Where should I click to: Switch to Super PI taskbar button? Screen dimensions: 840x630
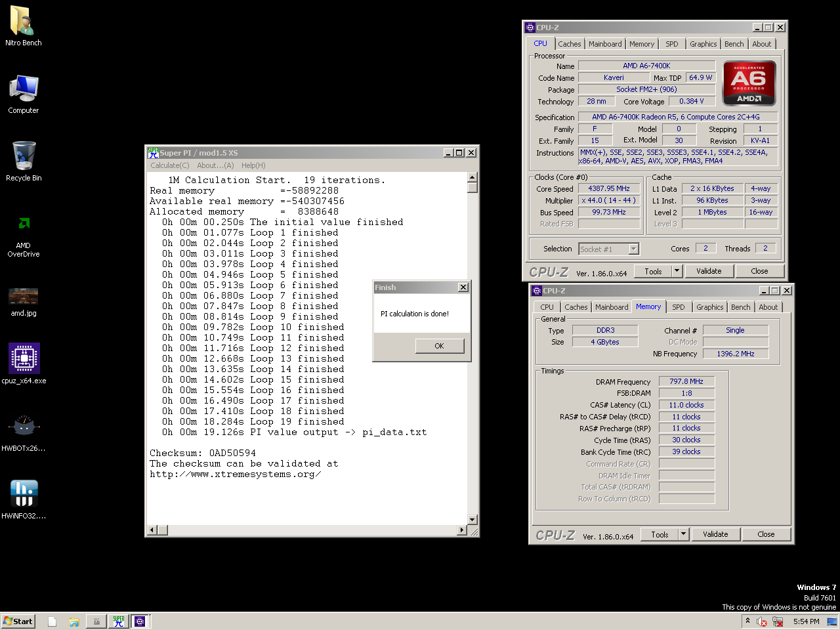pyautogui.click(x=119, y=621)
